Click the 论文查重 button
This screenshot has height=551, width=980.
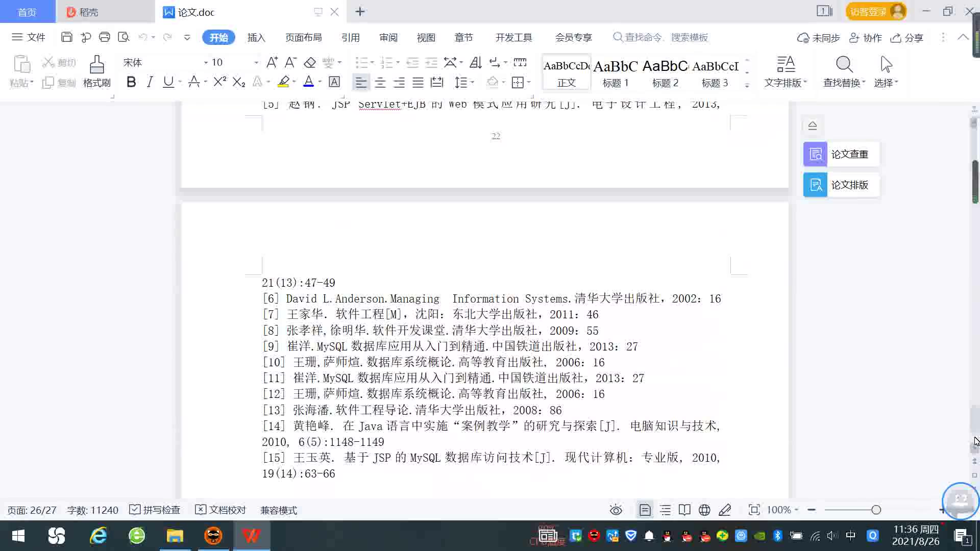pos(841,154)
